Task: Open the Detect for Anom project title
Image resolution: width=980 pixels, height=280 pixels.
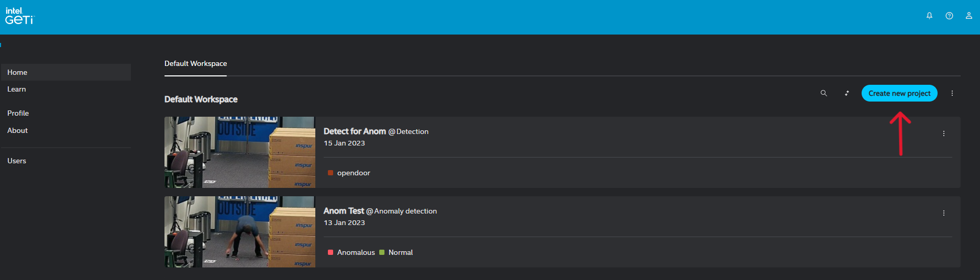Action: (x=355, y=131)
